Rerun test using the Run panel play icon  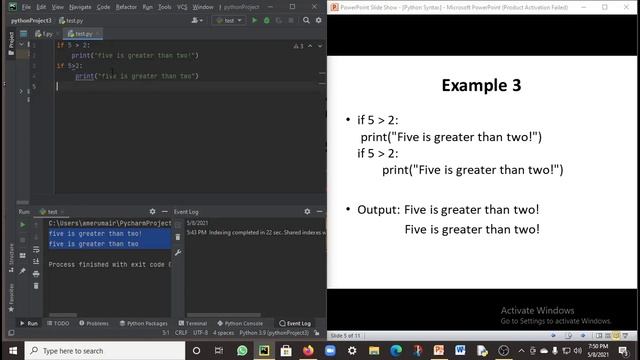click(22, 224)
